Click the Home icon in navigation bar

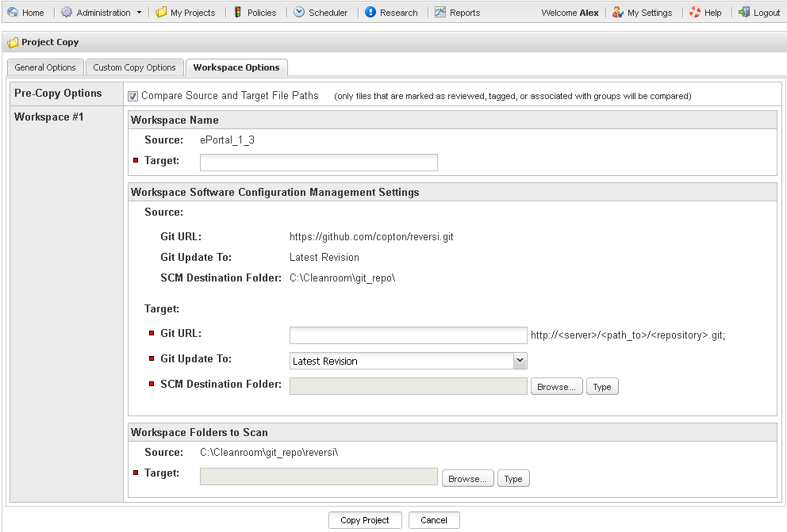[x=13, y=13]
